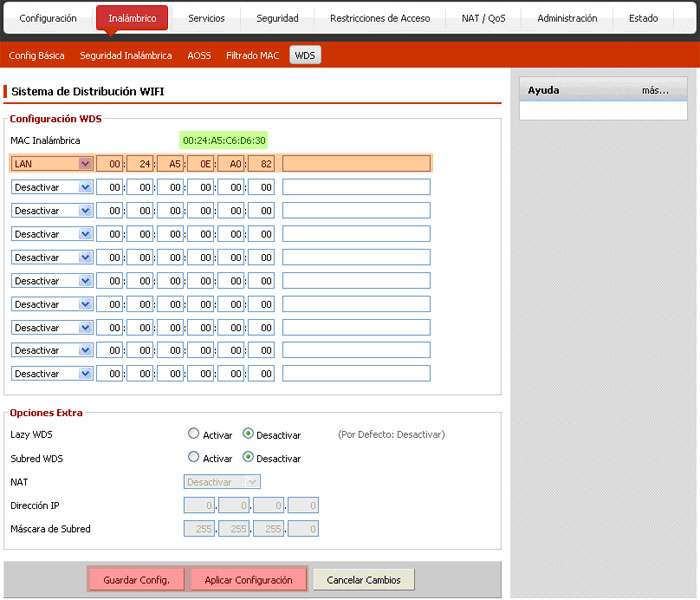
Task: Select Desactivar for Lazy WDS
Action: point(248,434)
